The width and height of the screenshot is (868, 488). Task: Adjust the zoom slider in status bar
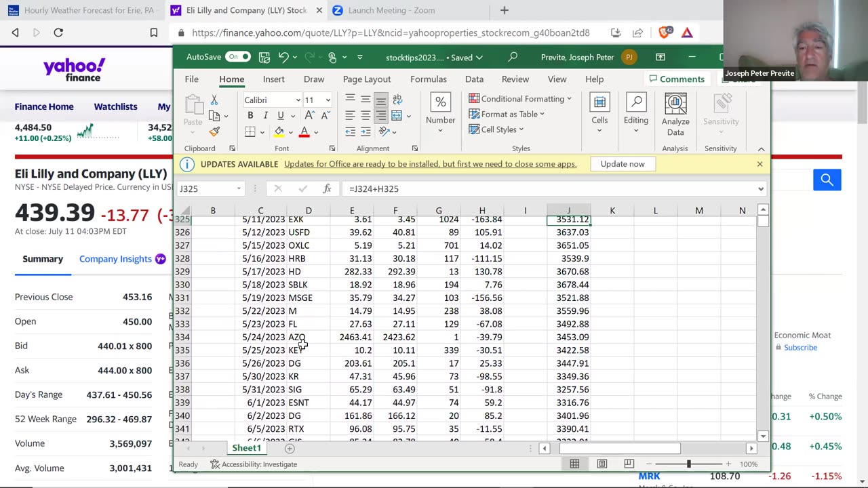tap(688, 464)
